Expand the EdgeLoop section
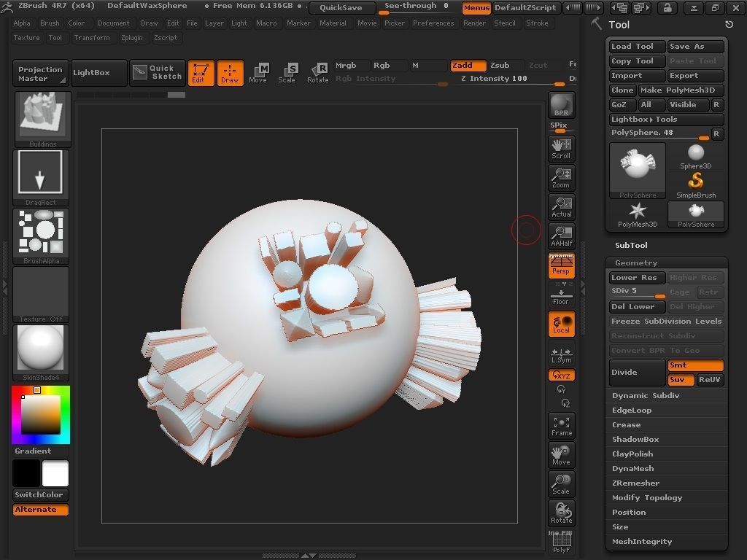The width and height of the screenshot is (747, 560). click(x=632, y=410)
